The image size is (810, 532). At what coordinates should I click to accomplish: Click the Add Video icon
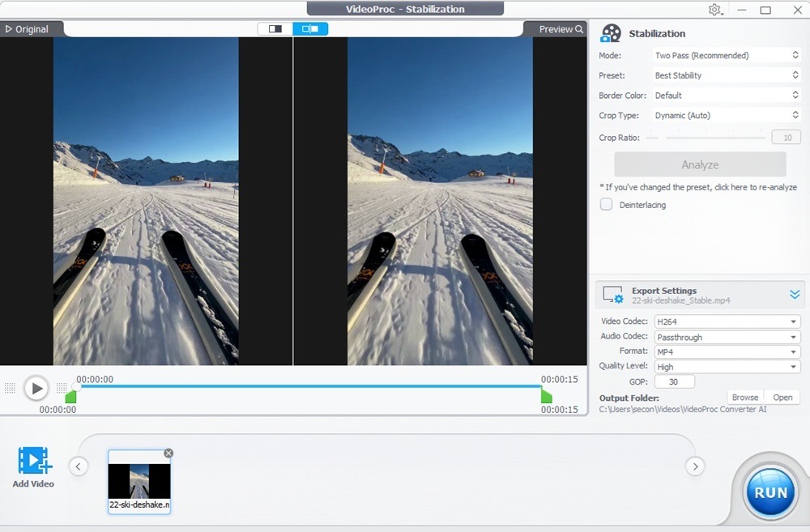point(32,462)
